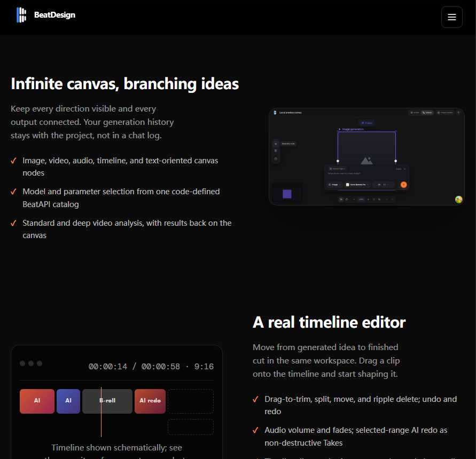Click the bullet "Model and parameter selection" text
Viewport: 476px width, 459px height.
pos(121,198)
